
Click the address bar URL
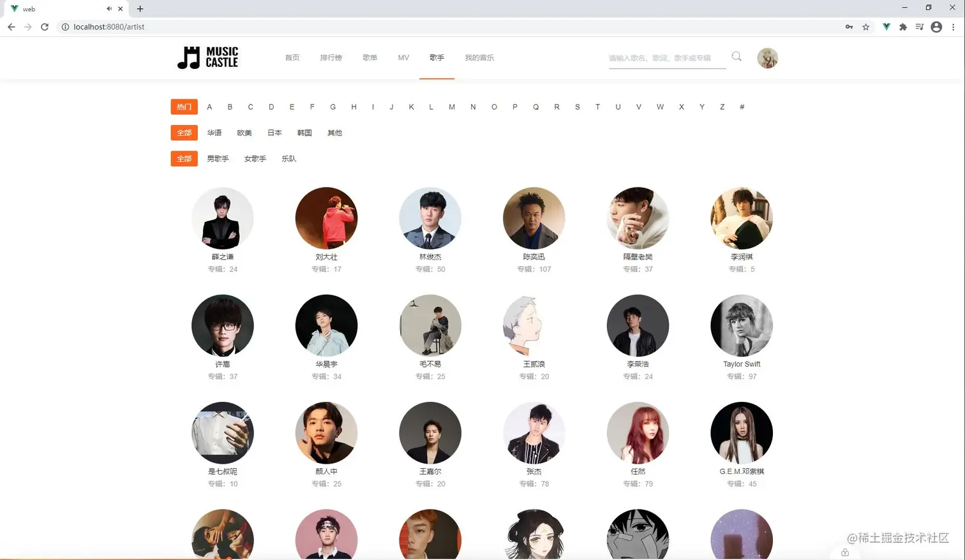tap(109, 27)
